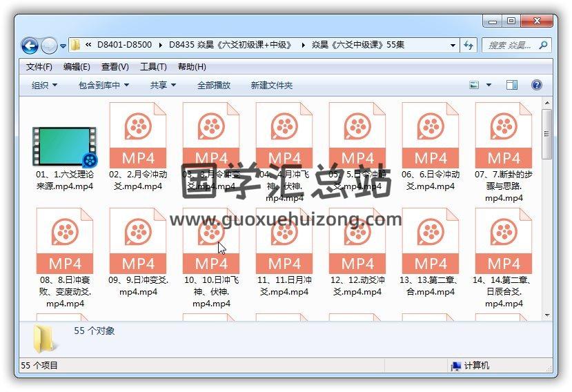Click in the search box field
Viewport: 572px width, 392px height.
tap(509, 46)
